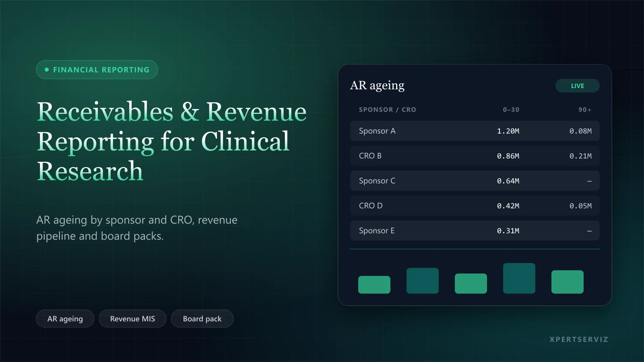Click the 90+ column header
644x362 pixels.
click(x=585, y=109)
